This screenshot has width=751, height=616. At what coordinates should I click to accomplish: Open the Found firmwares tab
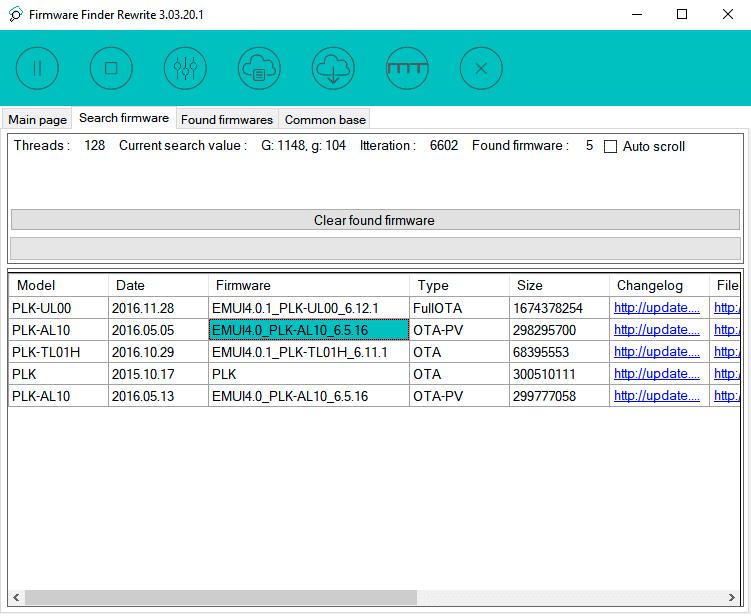[x=227, y=119]
